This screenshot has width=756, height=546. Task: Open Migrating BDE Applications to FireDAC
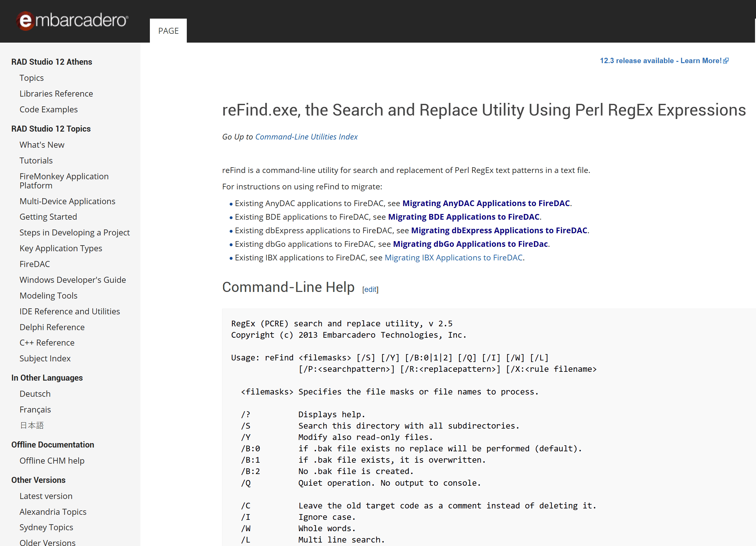point(464,217)
